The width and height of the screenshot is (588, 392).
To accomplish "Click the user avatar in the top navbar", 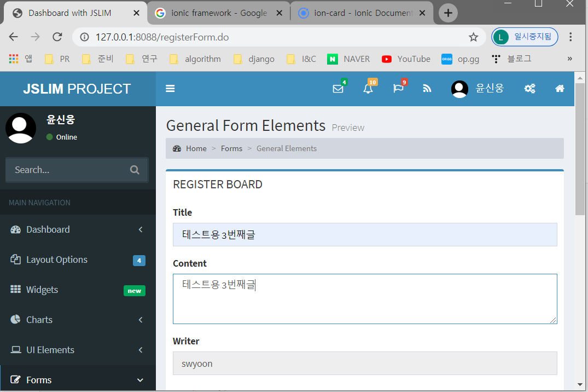I will pyautogui.click(x=459, y=89).
